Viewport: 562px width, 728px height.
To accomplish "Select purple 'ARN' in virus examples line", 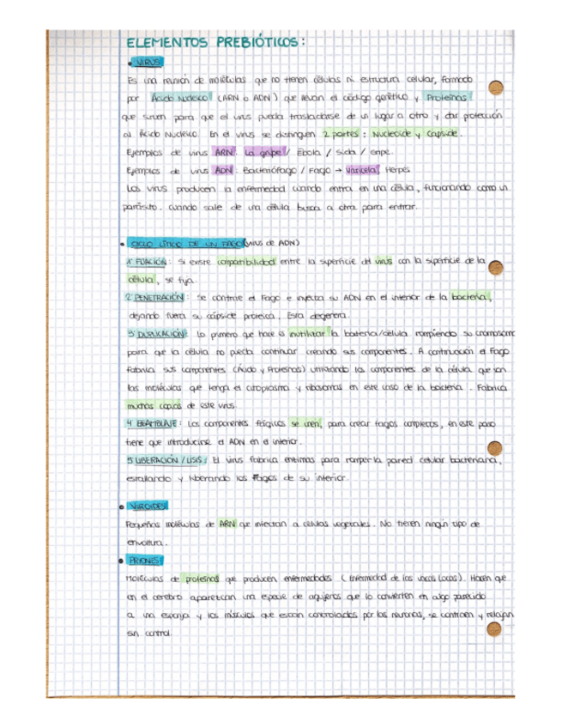I will [x=224, y=152].
